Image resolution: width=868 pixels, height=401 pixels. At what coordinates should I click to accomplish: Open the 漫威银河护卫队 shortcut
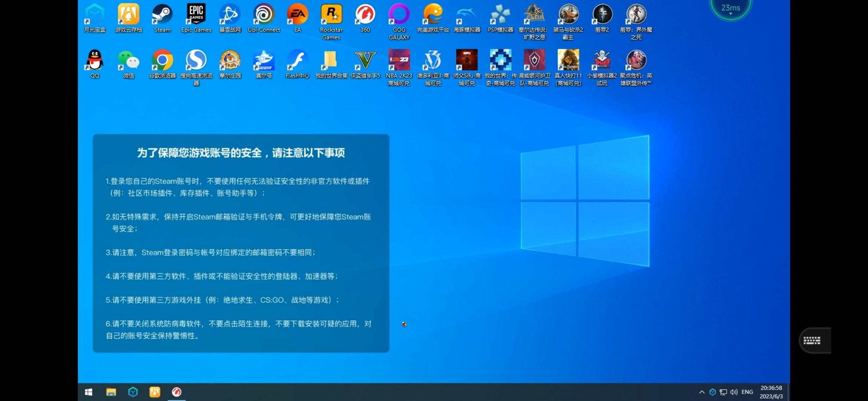534,68
